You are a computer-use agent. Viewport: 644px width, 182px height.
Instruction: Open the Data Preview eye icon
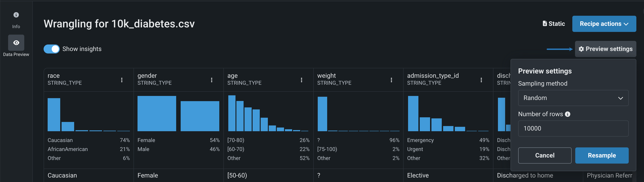click(16, 43)
